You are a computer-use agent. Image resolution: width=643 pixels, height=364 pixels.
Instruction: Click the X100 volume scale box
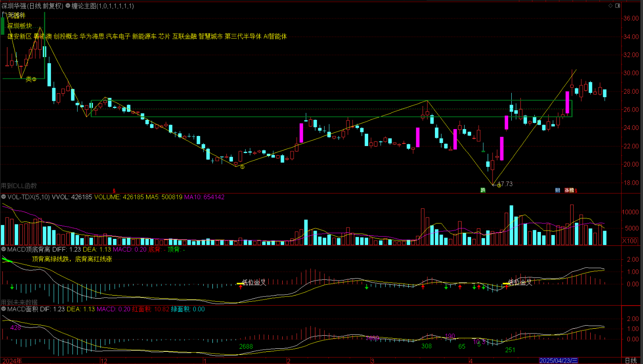click(x=629, y=241)
